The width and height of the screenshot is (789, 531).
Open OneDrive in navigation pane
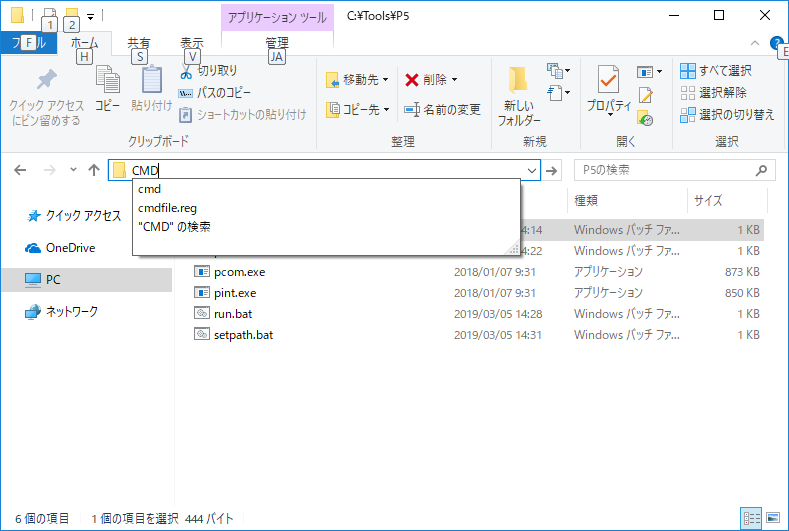tap(60, 248)
